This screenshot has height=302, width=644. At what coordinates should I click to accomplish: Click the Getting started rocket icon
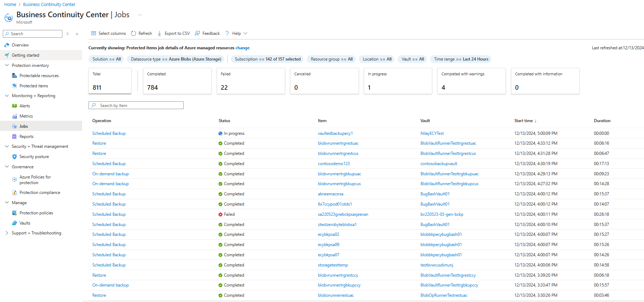coord(7,55)
